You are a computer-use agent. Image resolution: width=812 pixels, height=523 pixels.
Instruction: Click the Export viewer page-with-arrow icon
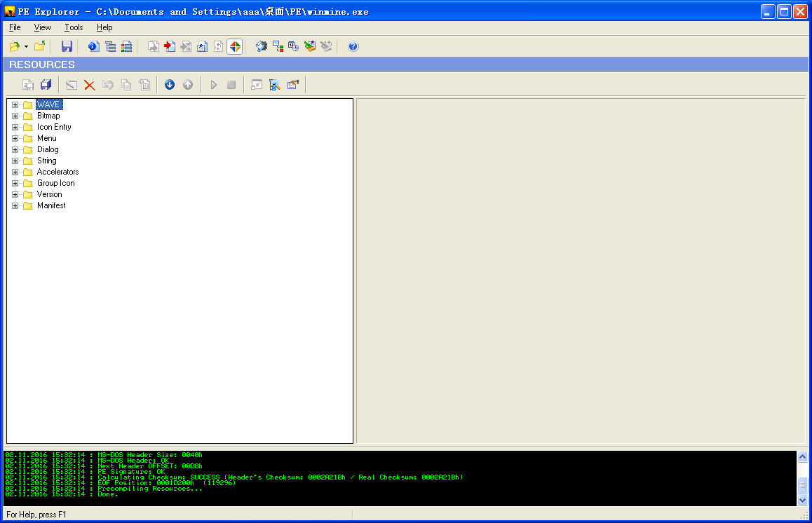click(154, 46)
